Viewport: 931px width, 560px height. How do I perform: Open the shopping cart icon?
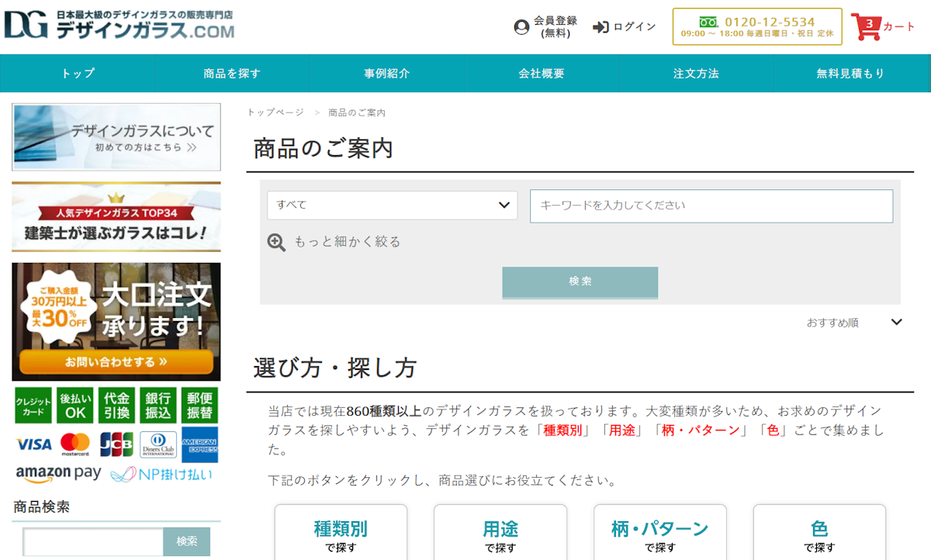pos(865,26)
